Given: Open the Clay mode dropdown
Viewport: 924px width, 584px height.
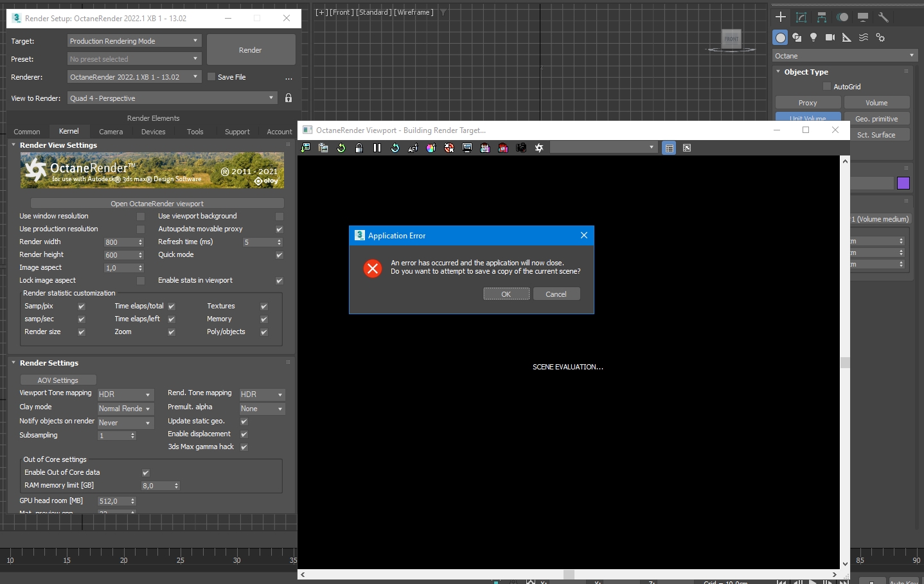Looking at the screenshot, I should [125, 409].
